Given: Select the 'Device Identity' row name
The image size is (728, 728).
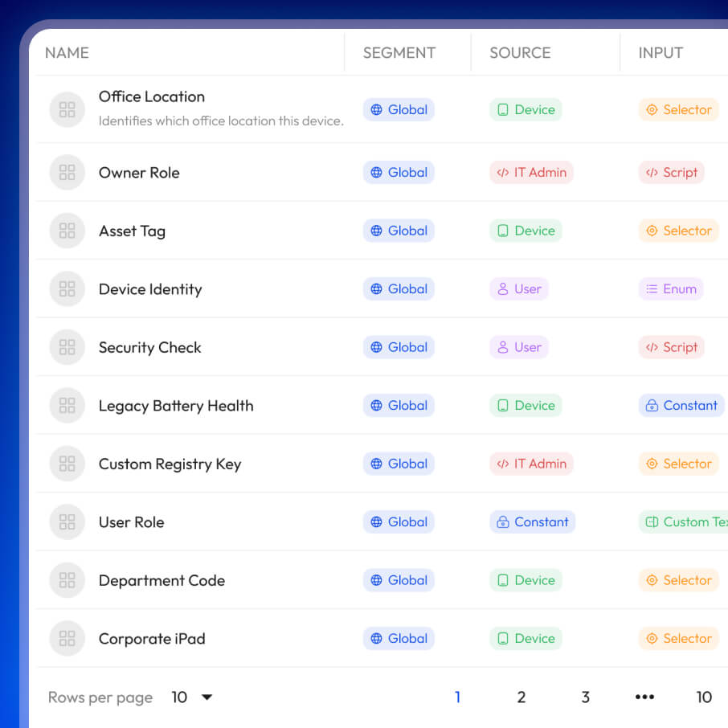Looking at the screenshot, I should tap(150, 289).
